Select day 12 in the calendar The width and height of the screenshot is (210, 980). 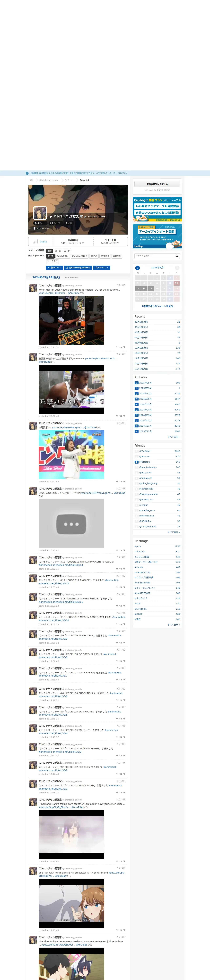click(x=138, y=288)
